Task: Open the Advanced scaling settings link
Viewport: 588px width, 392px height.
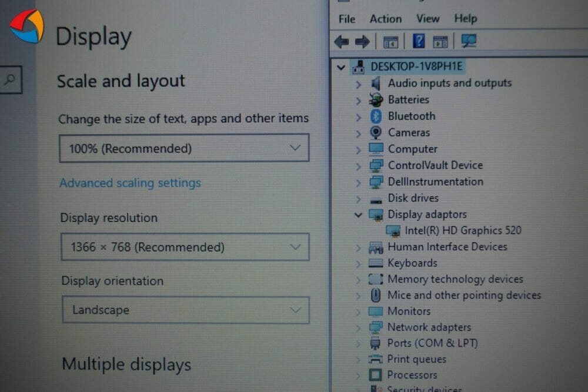Action: (130, 183)
